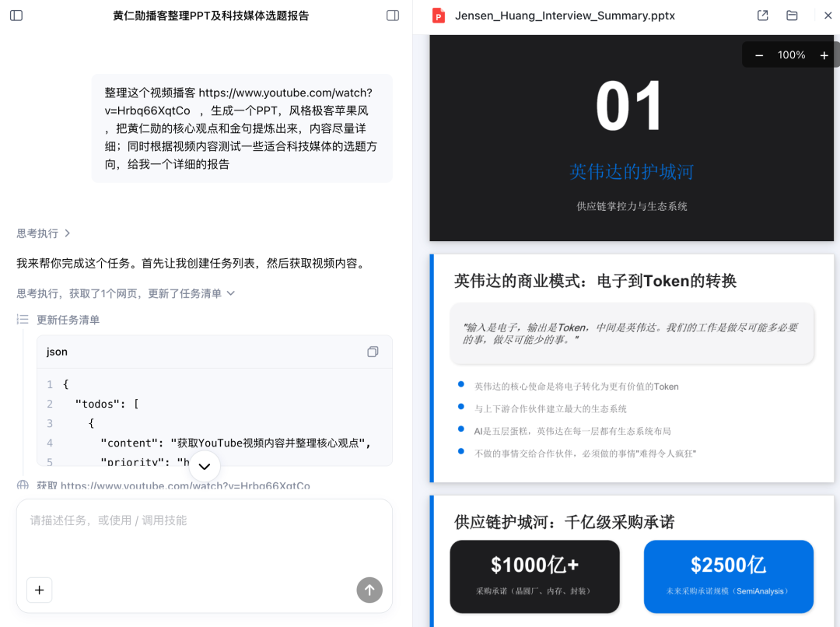Expand the first 思考执行 section

[x=44, y=233]
